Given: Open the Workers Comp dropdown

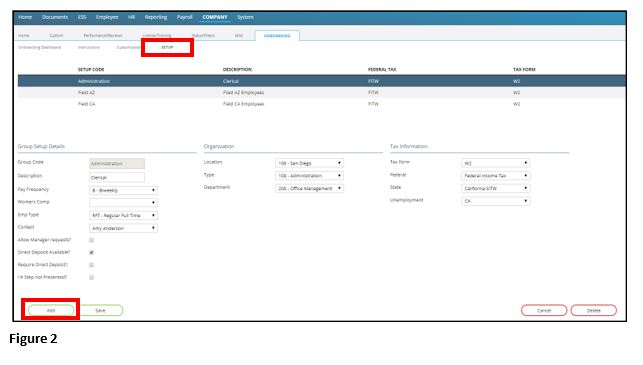Looking at the screenshot, I should pos(123,203).
